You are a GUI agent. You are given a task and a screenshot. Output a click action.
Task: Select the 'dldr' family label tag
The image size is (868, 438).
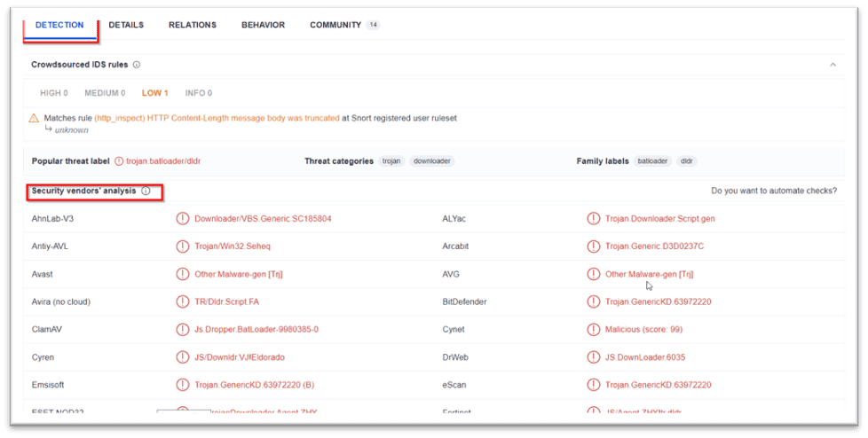coord(687,161)
